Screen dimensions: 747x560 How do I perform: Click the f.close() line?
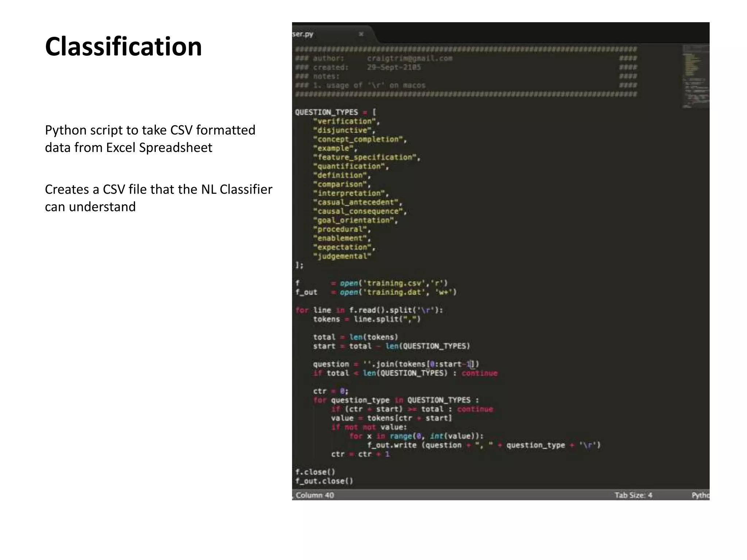tap(315, 472)
